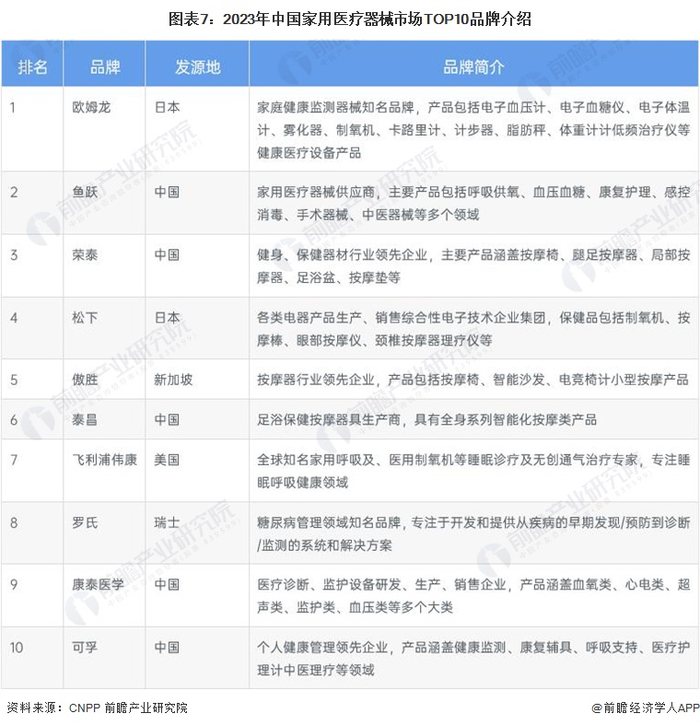The width and height of the screenshot is (700, 727).
Task: Click rank number 1
Action: [x=13, y=108]
